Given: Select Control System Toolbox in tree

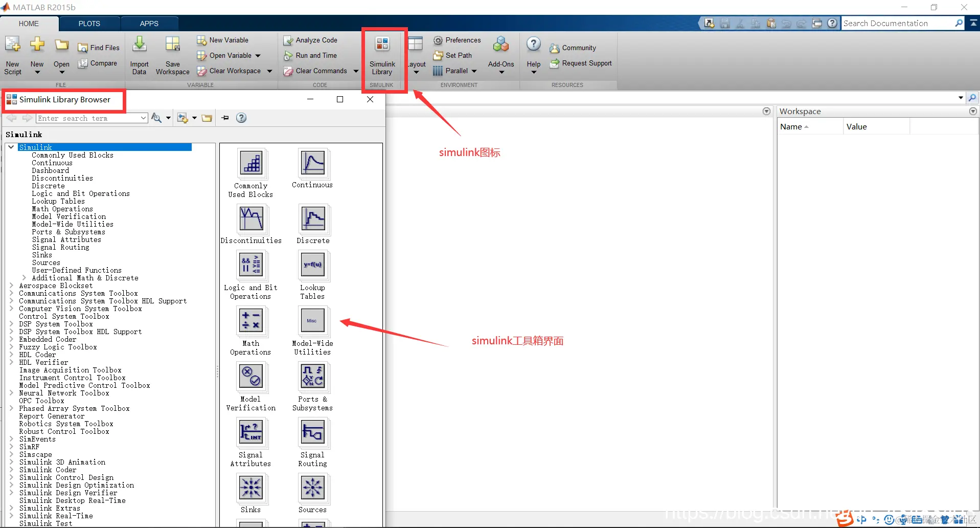Looking at the screenshot, I should click(x=64, y=316).
